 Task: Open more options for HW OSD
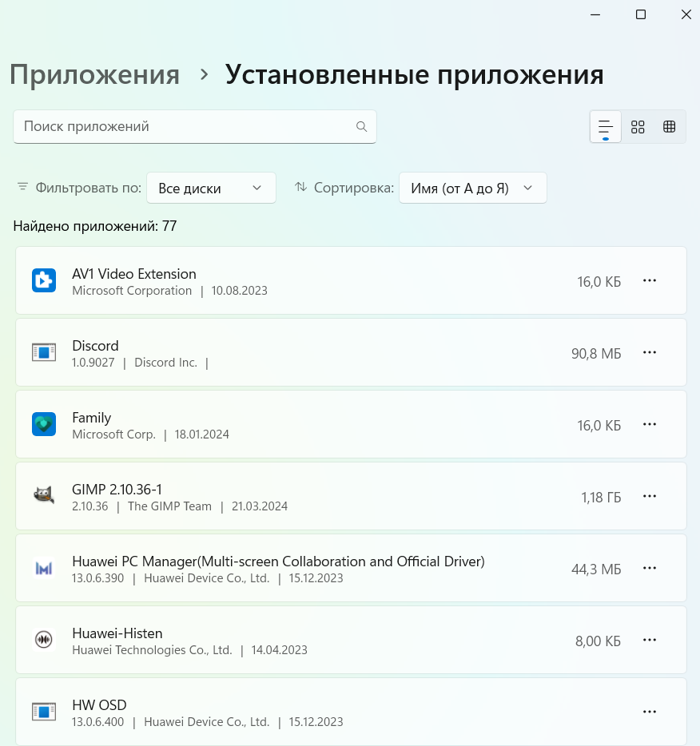pos(650,712)
